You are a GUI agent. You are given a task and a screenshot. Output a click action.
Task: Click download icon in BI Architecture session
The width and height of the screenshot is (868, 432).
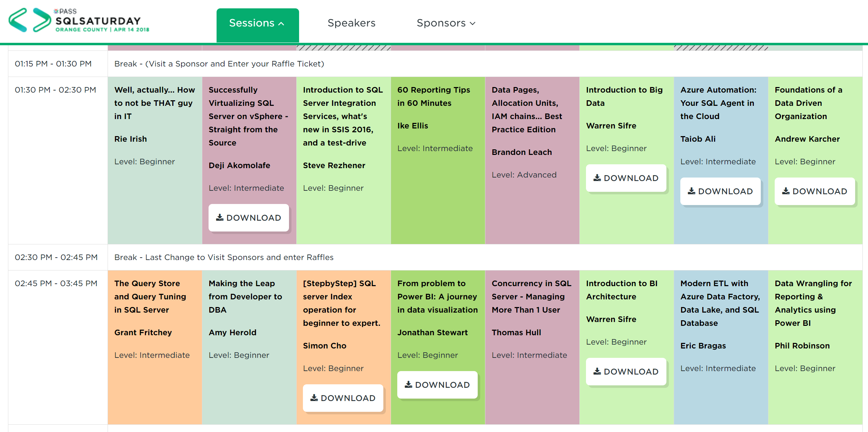597,371
